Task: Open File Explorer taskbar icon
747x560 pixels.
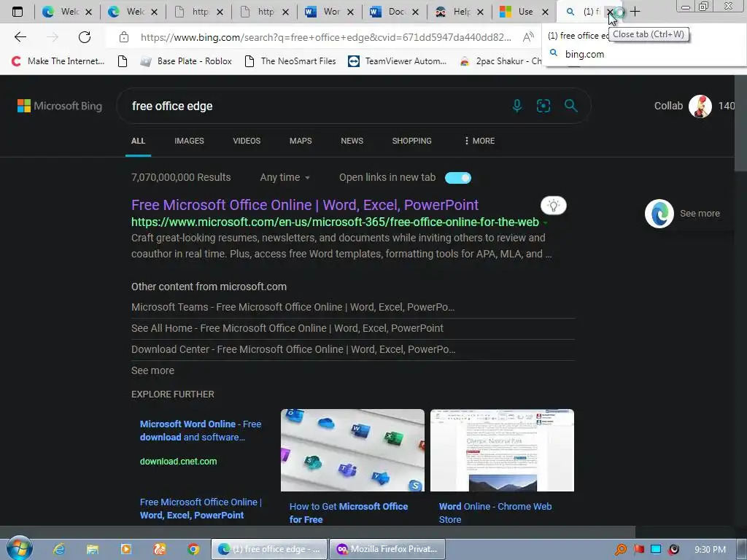Action: click(x=93, y=549)
